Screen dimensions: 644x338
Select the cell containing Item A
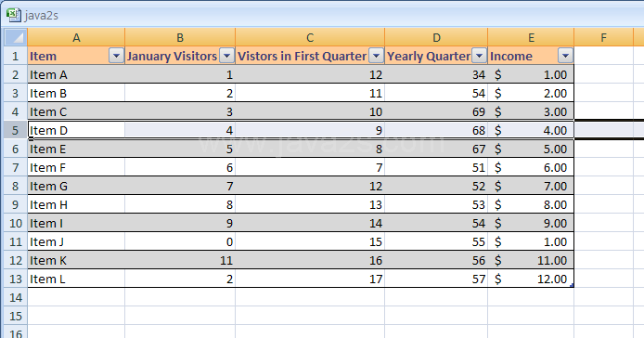pyautogui.click(x=76, y=74)
